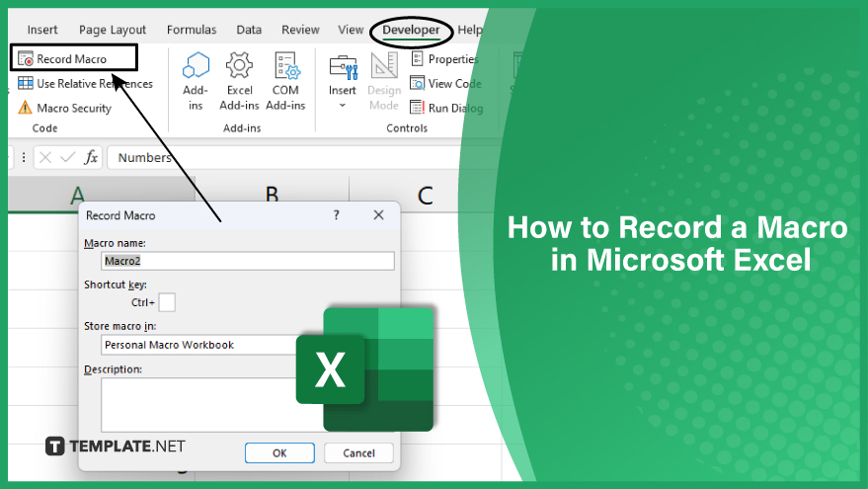The height and width of the screenshot is (489, 868).
Task: Open the Review tab
Action: click(300, 30)
